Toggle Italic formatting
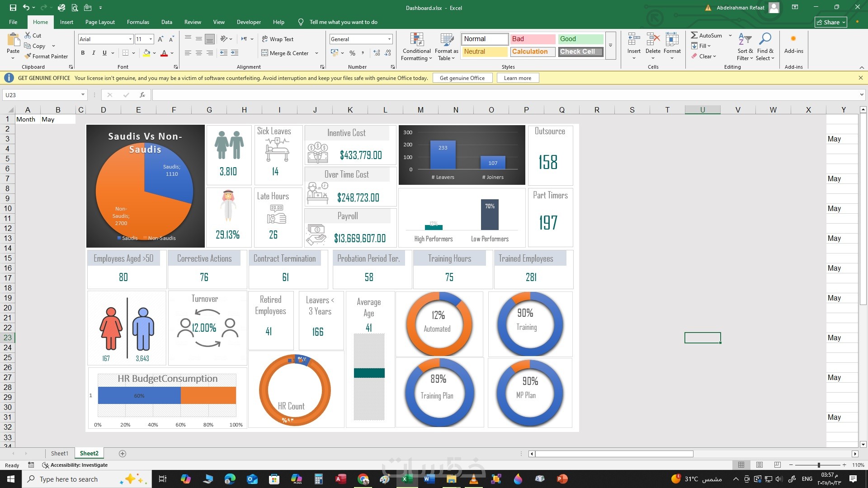Viewport: 868px width, 488px height. click(x=94, y=53)
